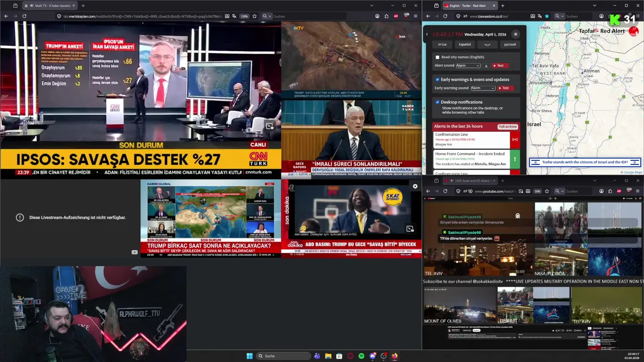
Task: Click the blue bookmark star in Tzofar window
Action: (547, 16)
